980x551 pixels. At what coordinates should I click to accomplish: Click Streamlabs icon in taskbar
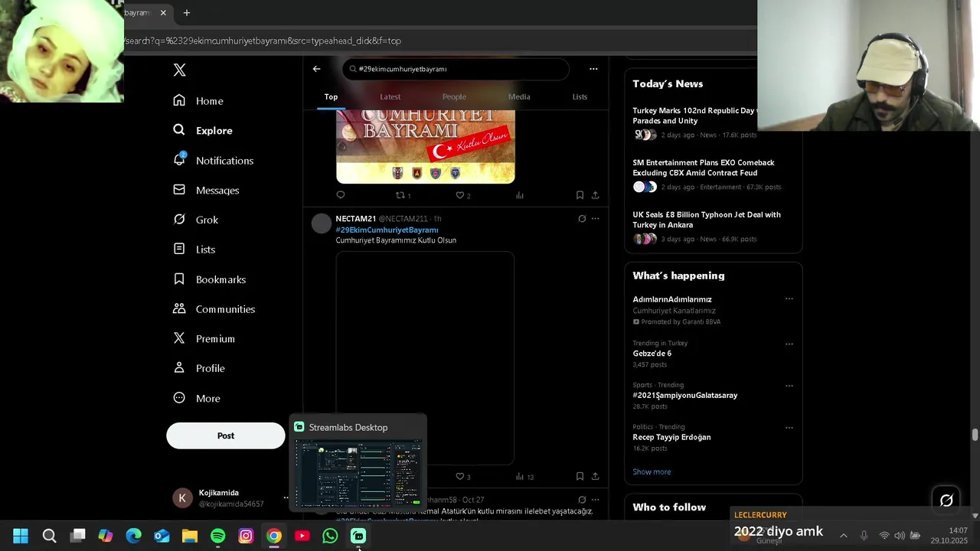[x=358, y=536]
